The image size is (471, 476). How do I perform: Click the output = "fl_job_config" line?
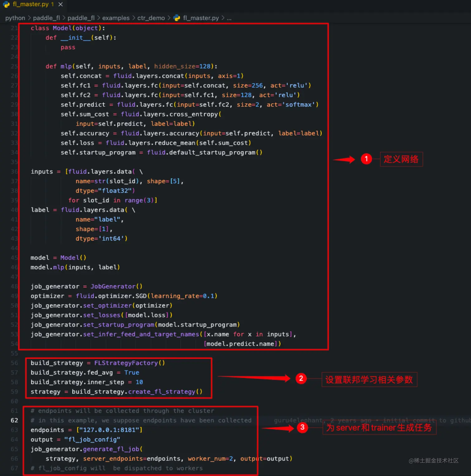pyautogui.click(x=75, y=440)
